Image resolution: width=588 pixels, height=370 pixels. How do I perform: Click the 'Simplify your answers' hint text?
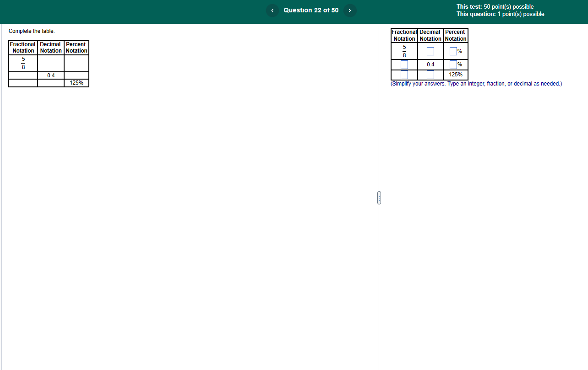[476, 83]
